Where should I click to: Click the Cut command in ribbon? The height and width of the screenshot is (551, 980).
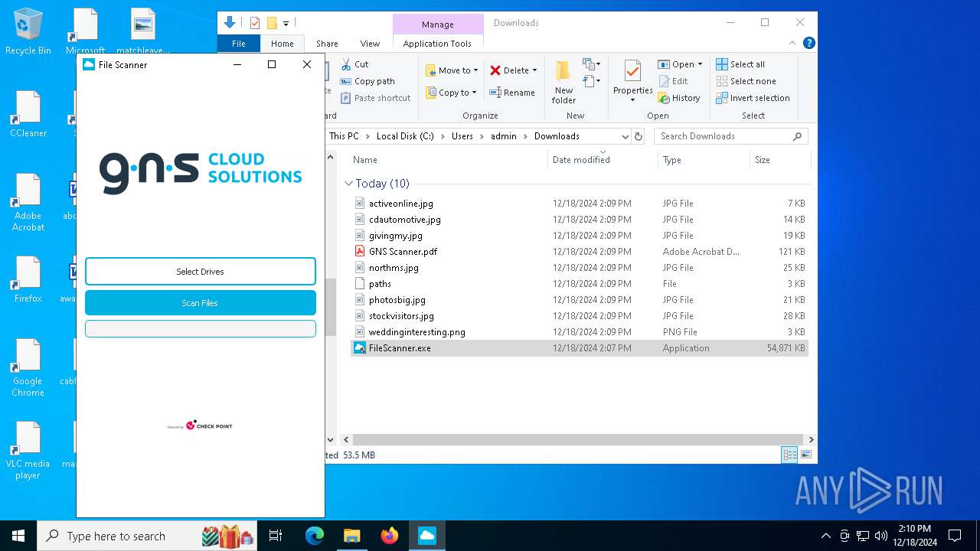click(x=354, y=64)
